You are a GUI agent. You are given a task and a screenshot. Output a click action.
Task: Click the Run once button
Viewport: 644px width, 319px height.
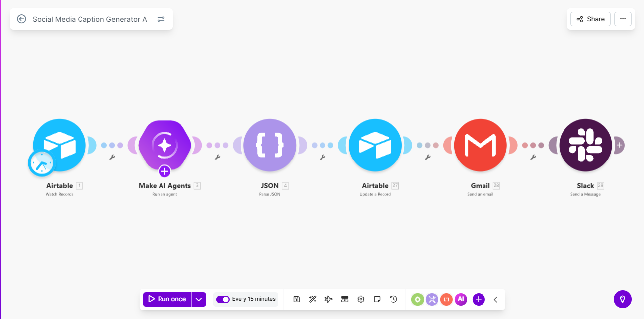(167, 299)
